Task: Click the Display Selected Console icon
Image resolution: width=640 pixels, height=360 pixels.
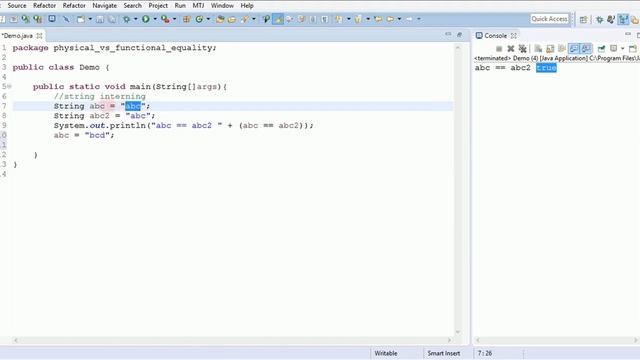Action: pos(613,49)
